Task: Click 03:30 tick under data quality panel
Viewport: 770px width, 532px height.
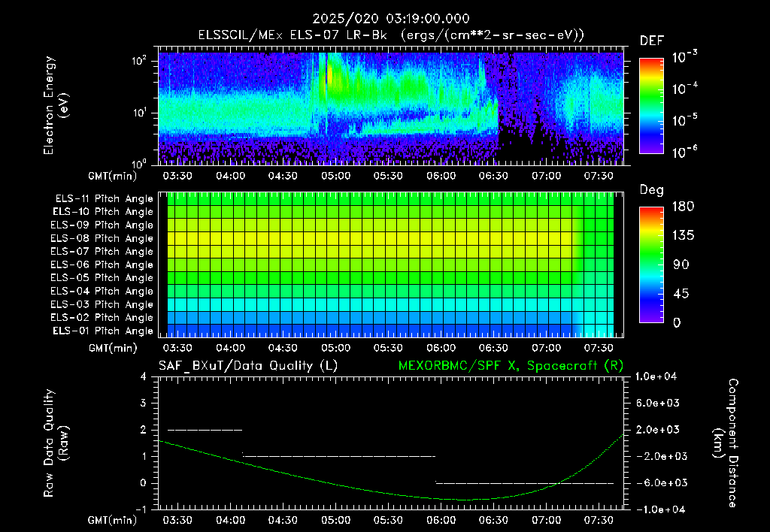Action: point(177,520)
